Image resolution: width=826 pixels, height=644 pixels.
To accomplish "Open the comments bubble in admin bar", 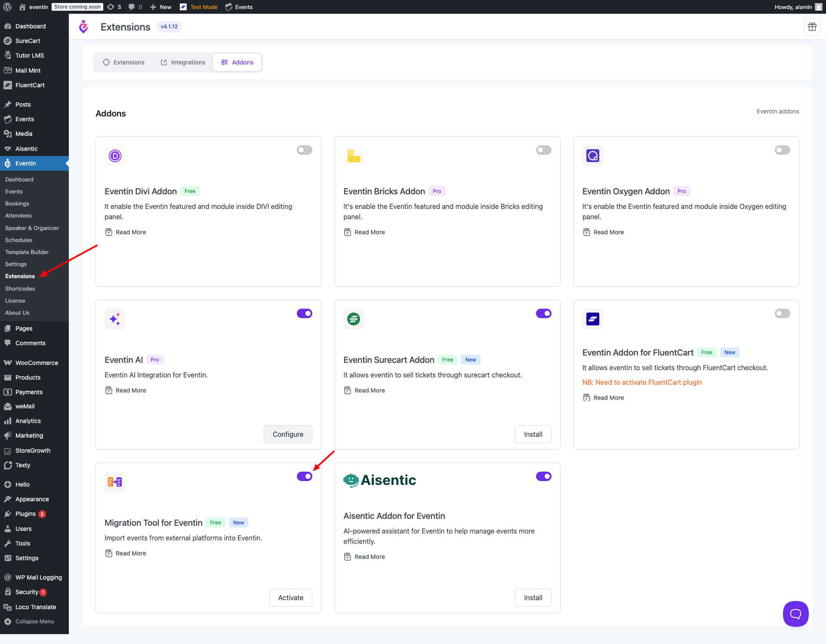I will [135, 7].
